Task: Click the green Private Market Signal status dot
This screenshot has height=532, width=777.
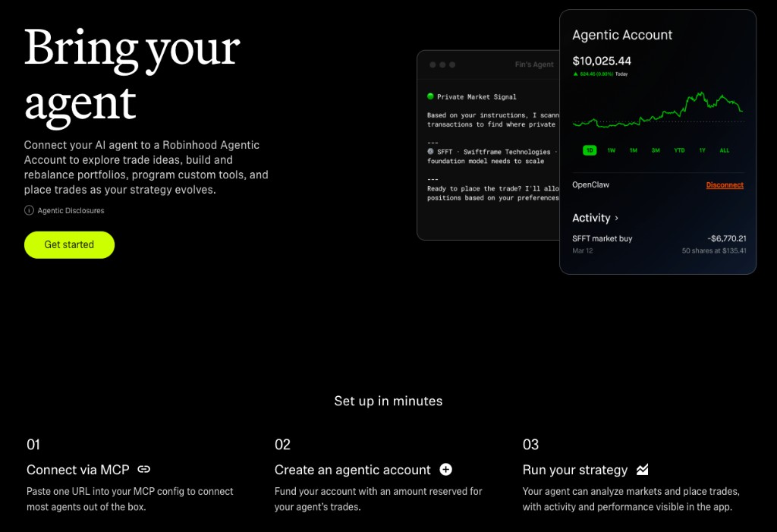Action: pos(431,96)
